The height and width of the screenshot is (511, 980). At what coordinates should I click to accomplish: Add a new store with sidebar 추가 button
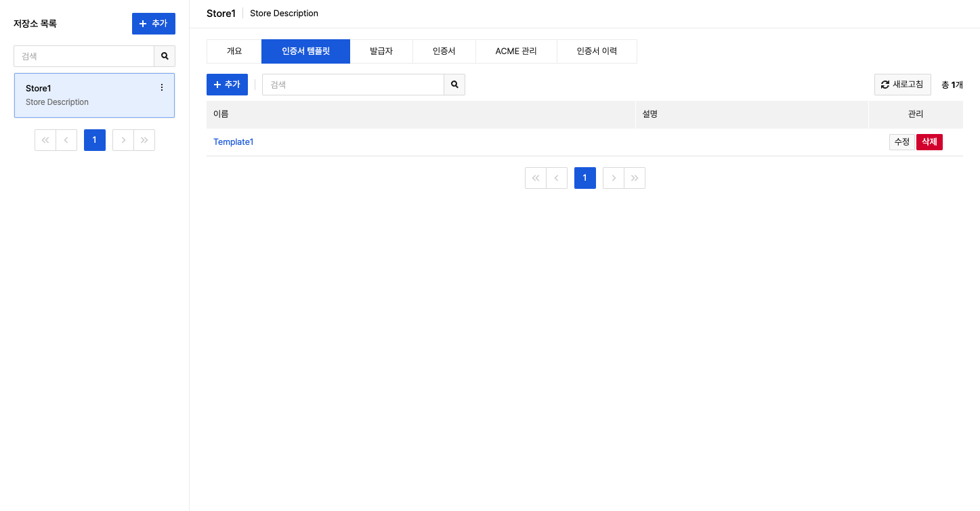coord(153,24)
